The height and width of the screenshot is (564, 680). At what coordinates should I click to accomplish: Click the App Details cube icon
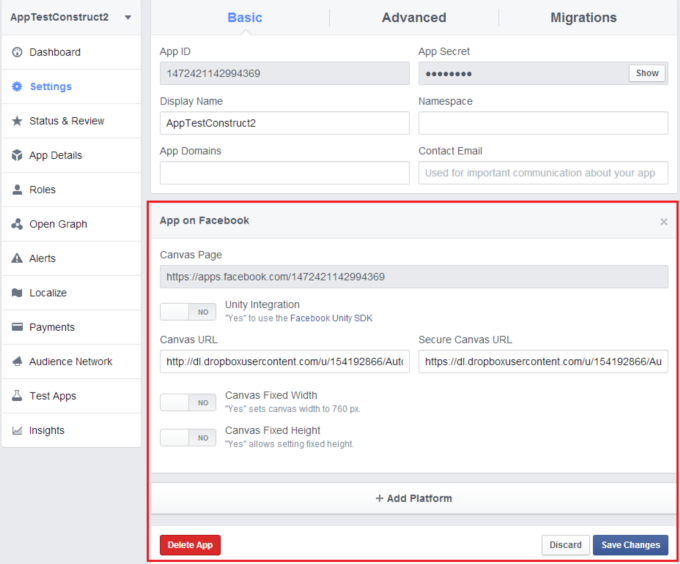point(17,155)
